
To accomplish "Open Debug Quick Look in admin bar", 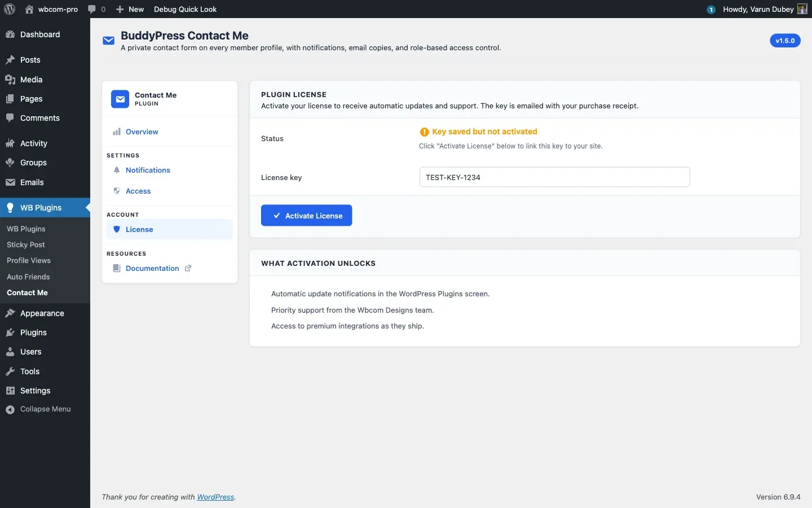I will pos(186,9).
